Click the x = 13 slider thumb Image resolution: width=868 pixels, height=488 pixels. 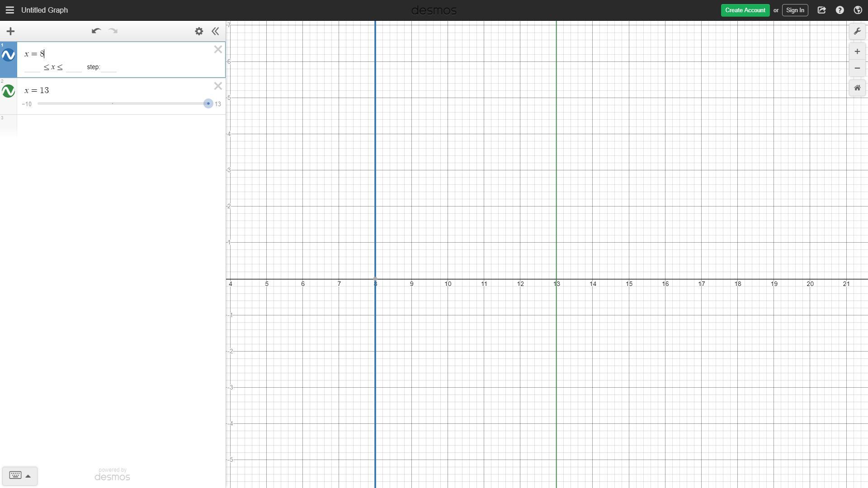[208, 104]
